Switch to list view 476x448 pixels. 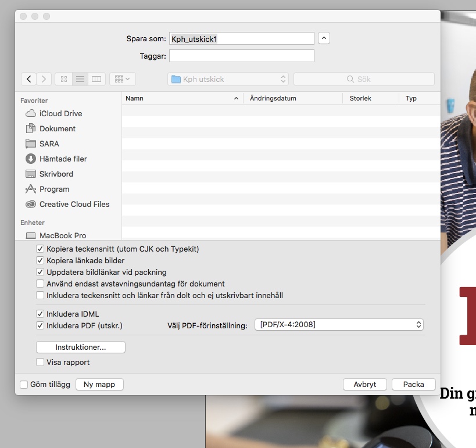(x=80, y=79)
